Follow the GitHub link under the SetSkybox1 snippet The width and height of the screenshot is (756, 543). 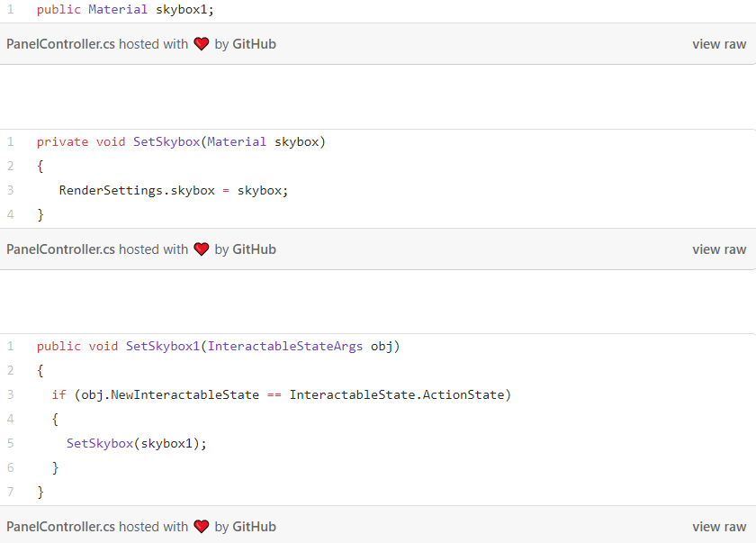pos(254,527)
